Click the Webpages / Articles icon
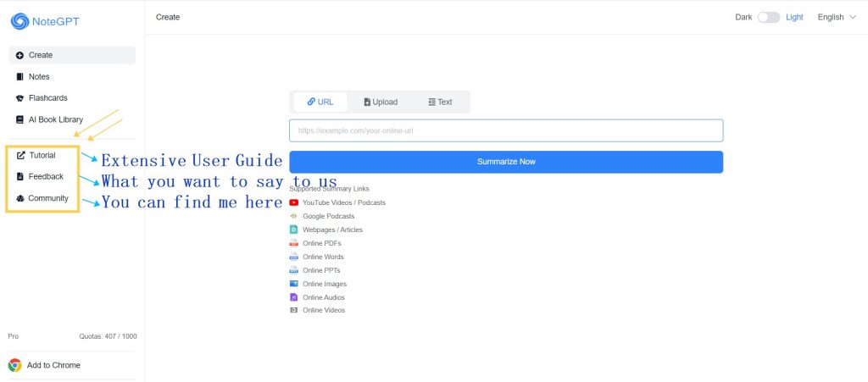 [294, 230]
